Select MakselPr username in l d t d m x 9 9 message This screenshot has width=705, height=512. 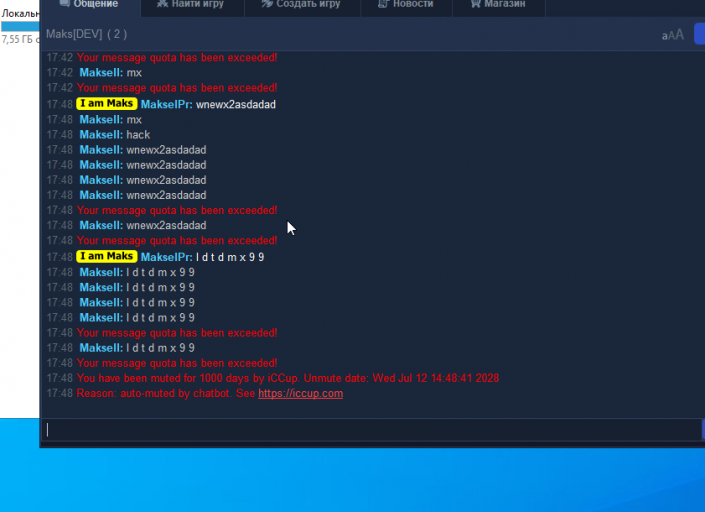166,257
